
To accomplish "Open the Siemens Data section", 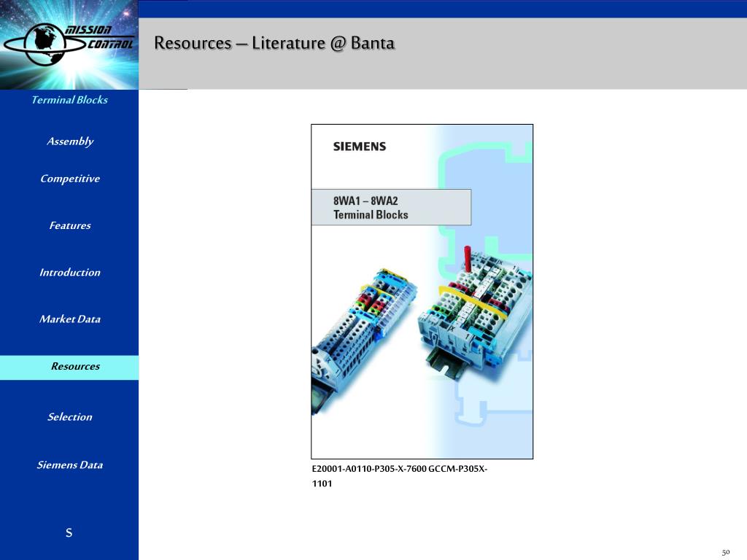I will click(70, 464).
